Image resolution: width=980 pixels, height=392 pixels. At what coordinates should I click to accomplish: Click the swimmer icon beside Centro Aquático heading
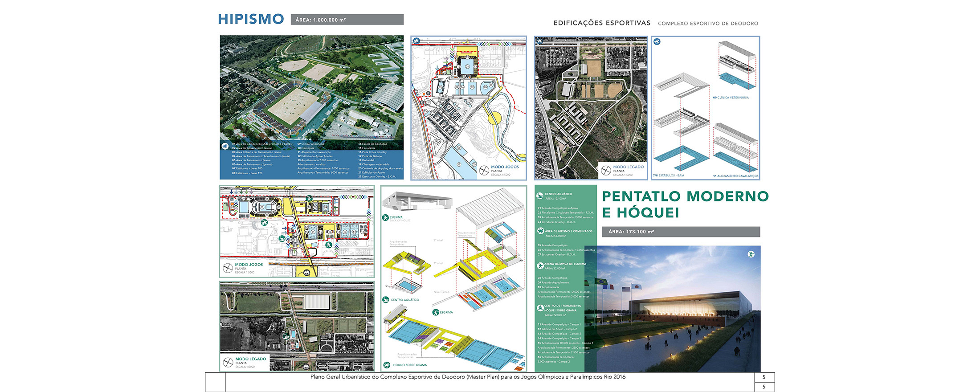pyautogui.click(x=540, y=196)
